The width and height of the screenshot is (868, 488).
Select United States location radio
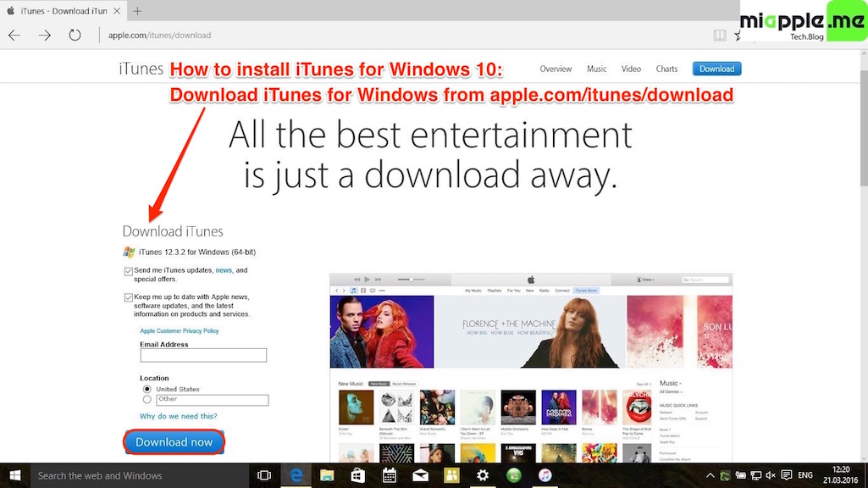(x=147, y=390)
